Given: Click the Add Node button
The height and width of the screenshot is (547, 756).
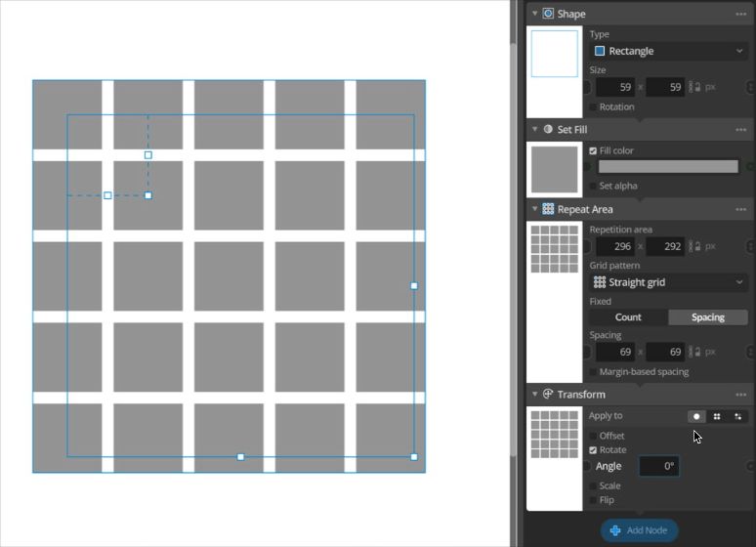Looking at the screenshot, I should click(x=639, y=530).
